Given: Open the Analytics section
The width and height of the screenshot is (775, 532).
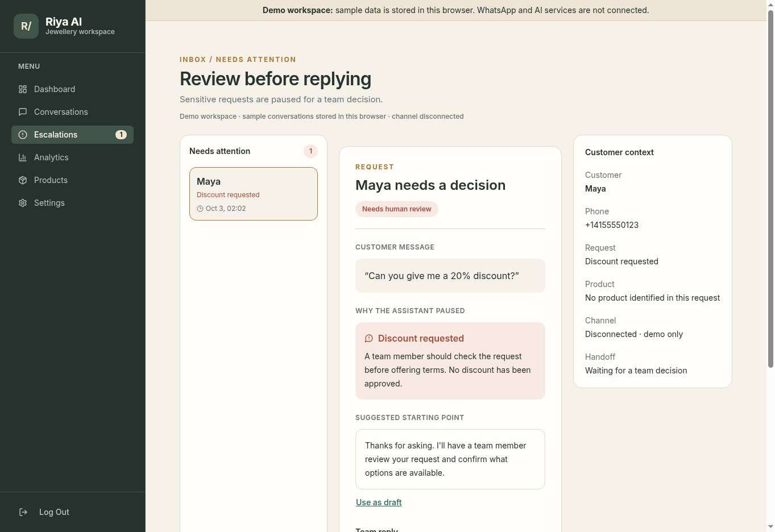Looking at the screenshot, I should 72,157.
